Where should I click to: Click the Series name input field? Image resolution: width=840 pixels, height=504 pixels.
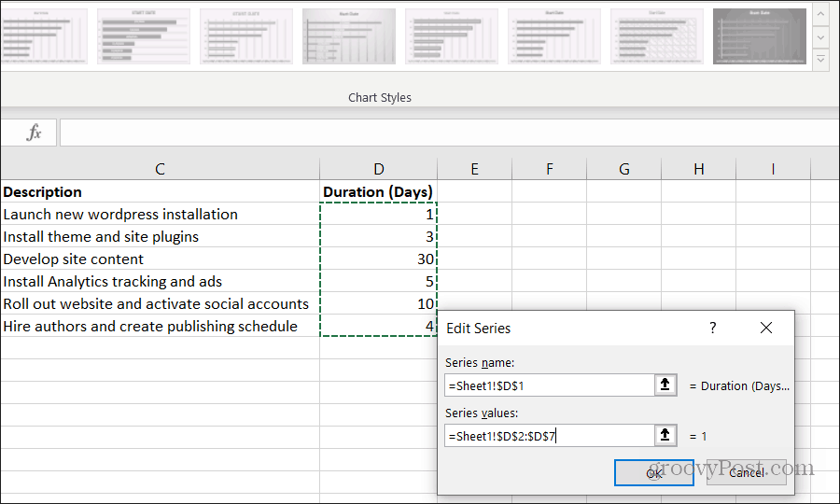click(x=550, y=385)
